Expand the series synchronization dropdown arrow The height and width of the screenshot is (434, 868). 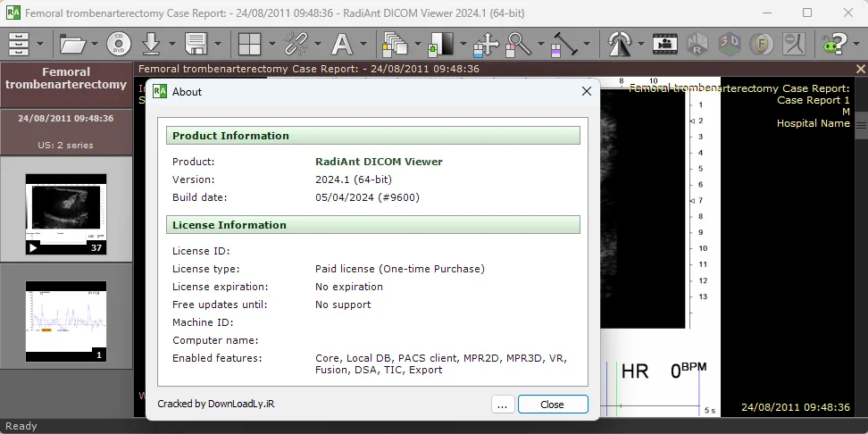click(x=318, y=45)
